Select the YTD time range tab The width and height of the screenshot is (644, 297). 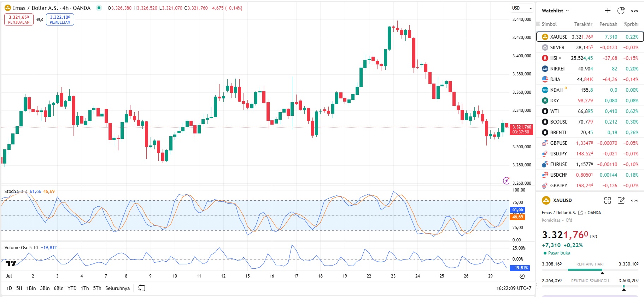click(72, 288)
